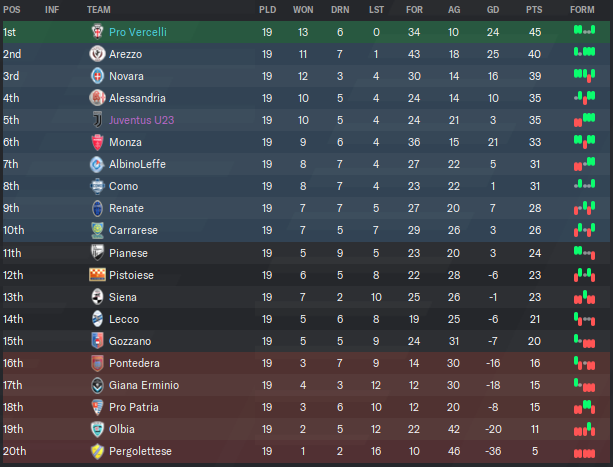613x467 pixels.
Task: Click the Juventus U23 logo icon
Action: point(97,120)
